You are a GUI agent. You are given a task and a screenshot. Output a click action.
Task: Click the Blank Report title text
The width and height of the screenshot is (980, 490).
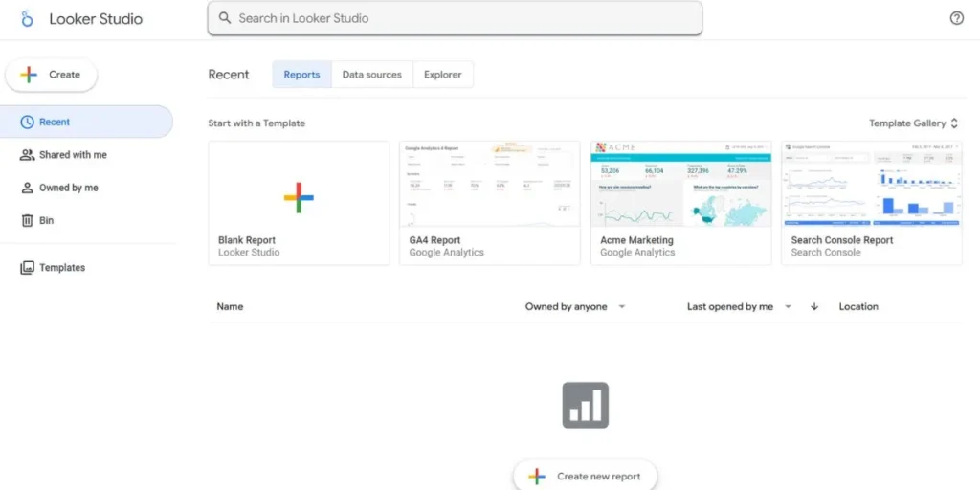(x=247, y=240)
